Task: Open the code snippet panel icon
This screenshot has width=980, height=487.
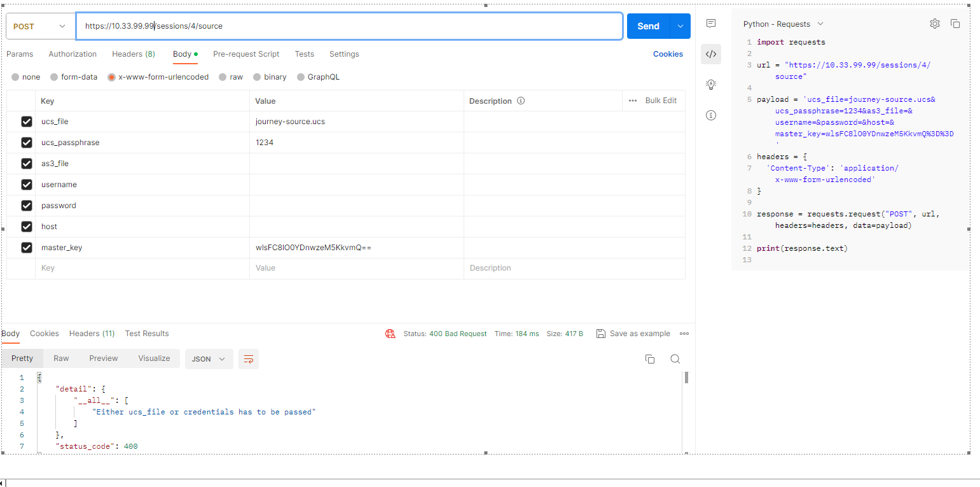Action: [x=711, y=54]
